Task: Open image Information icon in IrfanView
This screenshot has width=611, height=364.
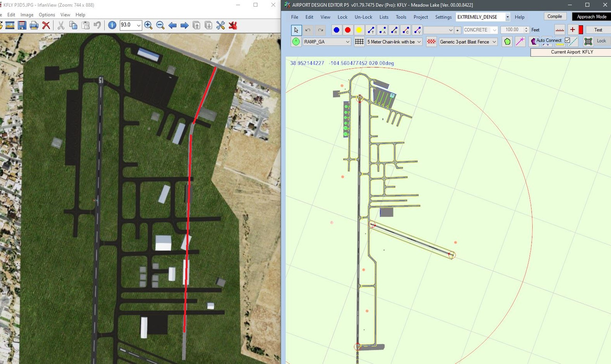Action: tap(112, 25)
